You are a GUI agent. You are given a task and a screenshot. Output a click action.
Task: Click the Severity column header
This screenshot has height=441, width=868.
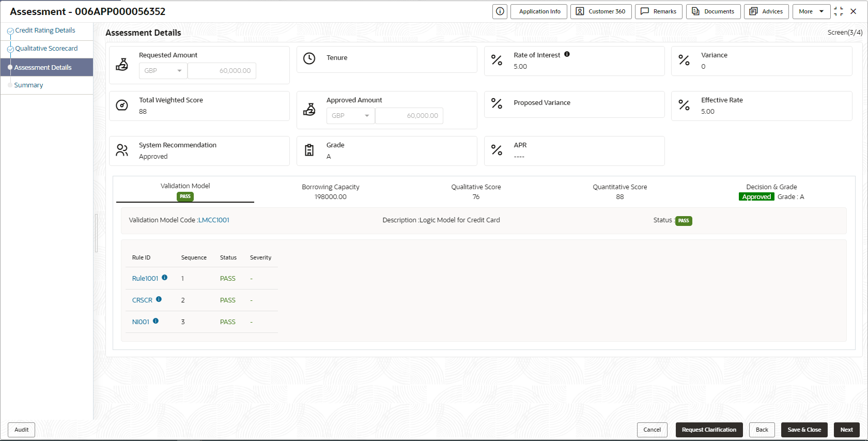coord(260,257)
